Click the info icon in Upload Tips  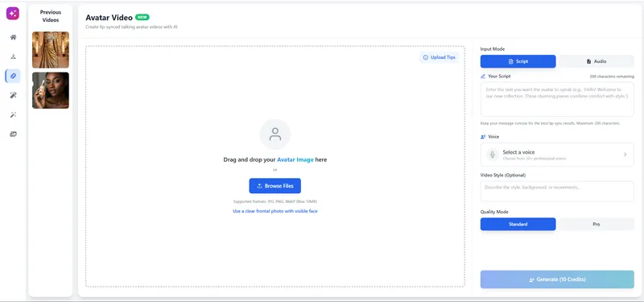(426, 57)
